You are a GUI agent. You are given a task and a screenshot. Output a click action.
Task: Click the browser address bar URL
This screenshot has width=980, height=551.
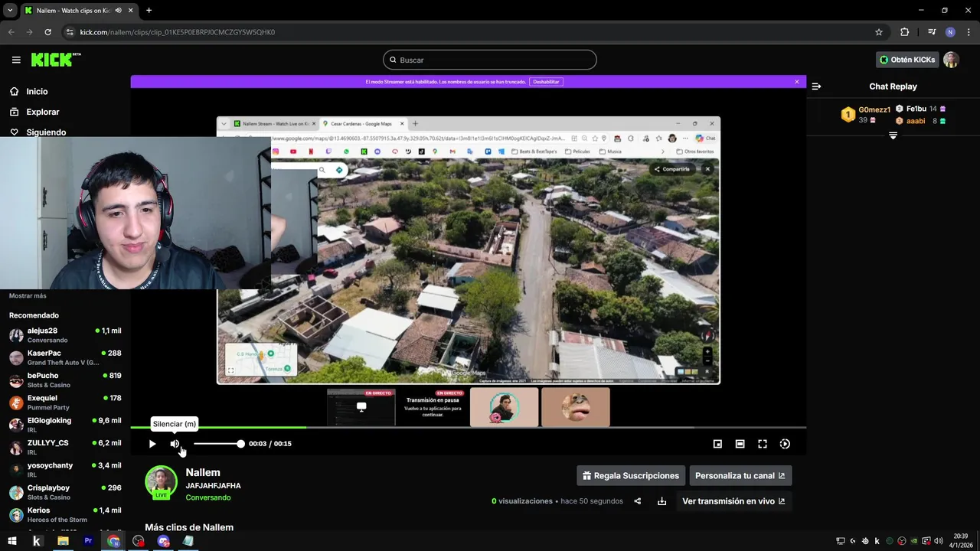click(x=177, y=32)
